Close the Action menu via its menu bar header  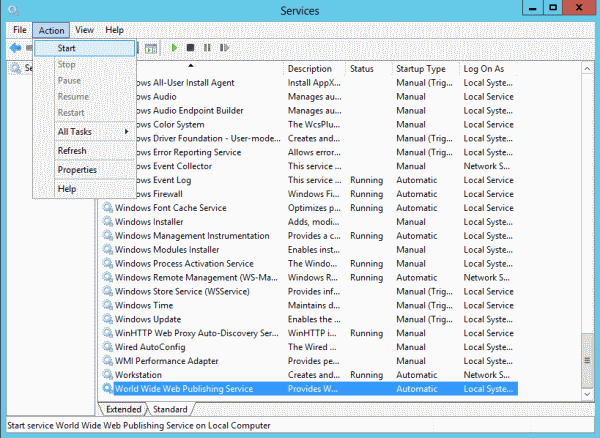51,30
